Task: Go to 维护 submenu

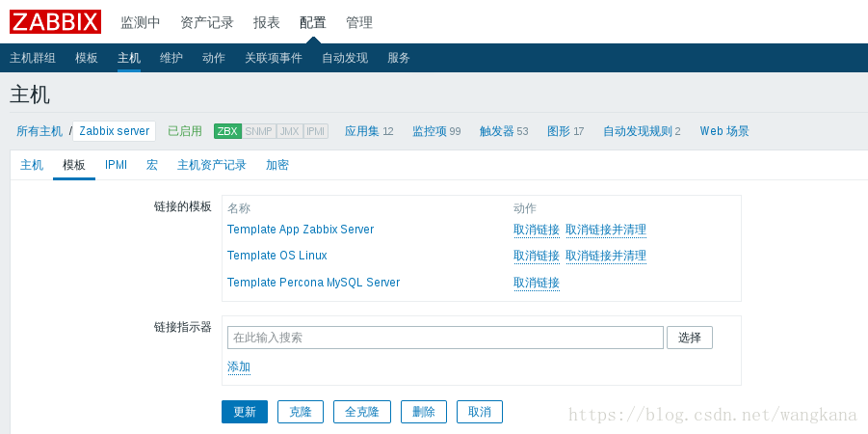Action: 171,58
